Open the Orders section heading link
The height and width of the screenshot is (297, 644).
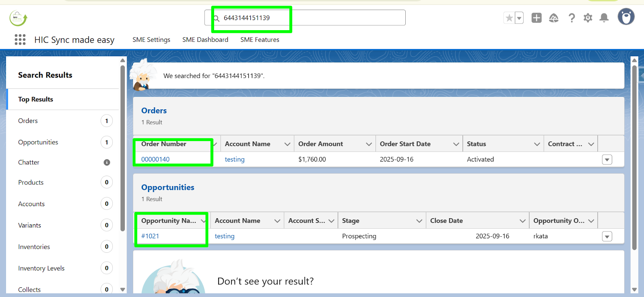pyautogui.click(x=154, y=111)
